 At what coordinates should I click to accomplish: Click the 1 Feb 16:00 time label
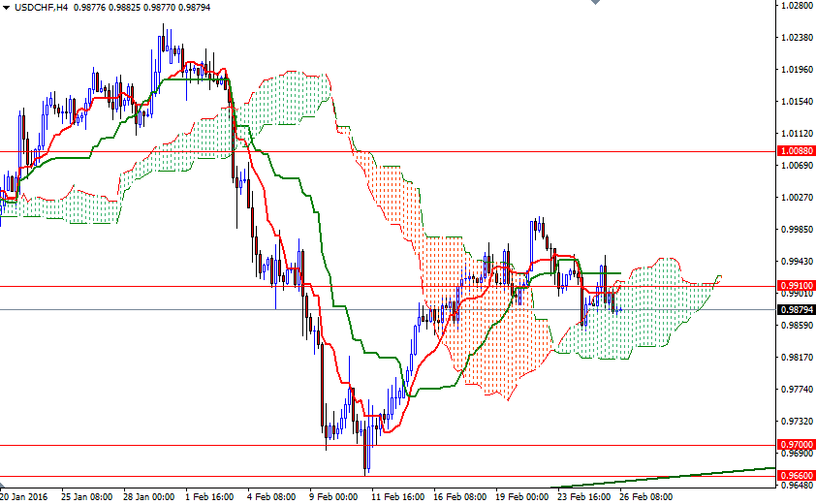point(209,496)
